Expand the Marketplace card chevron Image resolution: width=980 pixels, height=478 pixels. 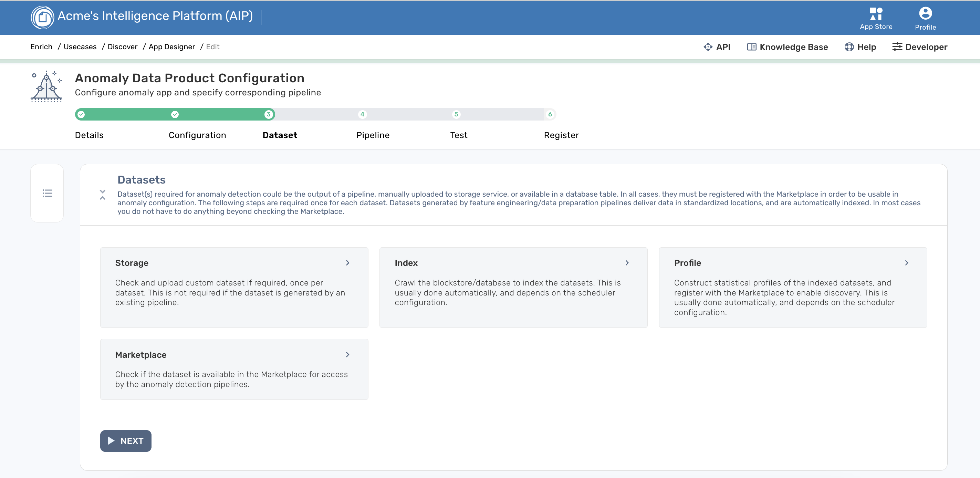tap(347, 355)
